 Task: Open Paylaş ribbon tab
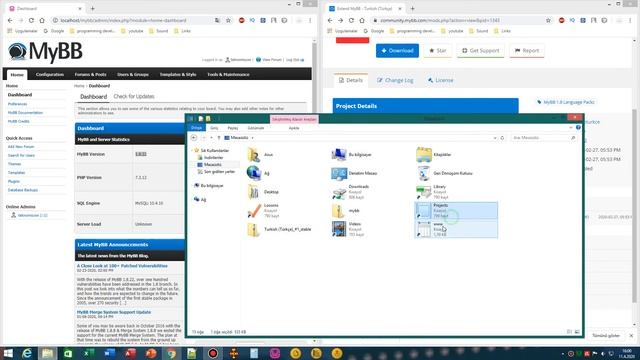(233, 128)
